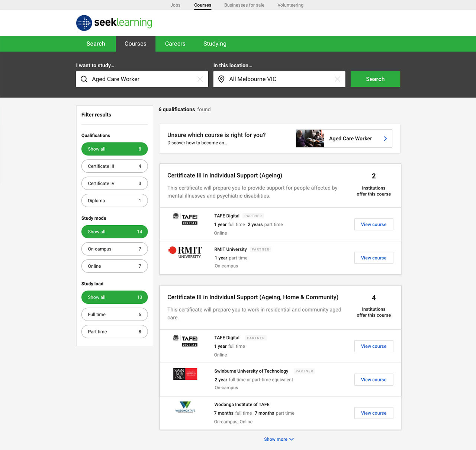Click the green Search button
The image size is (476, 450).
click(375, 79)
